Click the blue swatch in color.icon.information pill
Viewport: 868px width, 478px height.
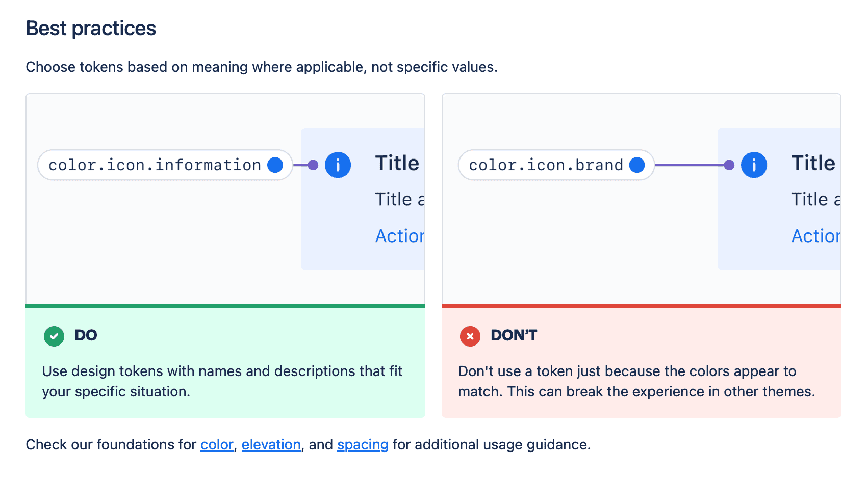click(275, 165)
